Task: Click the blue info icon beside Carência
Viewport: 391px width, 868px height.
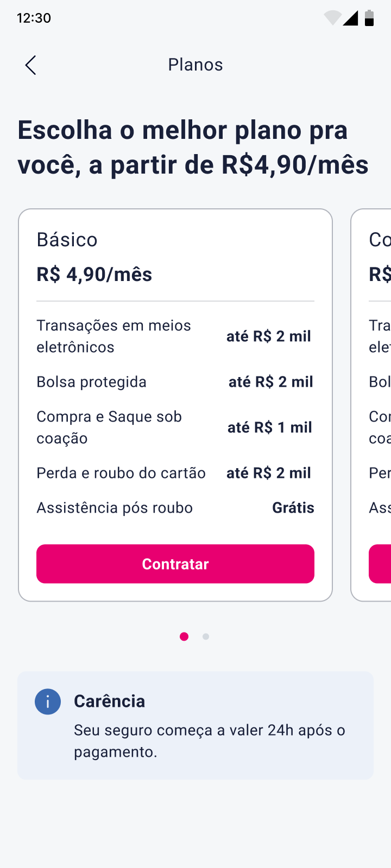Action: click(x=48, y=702)
